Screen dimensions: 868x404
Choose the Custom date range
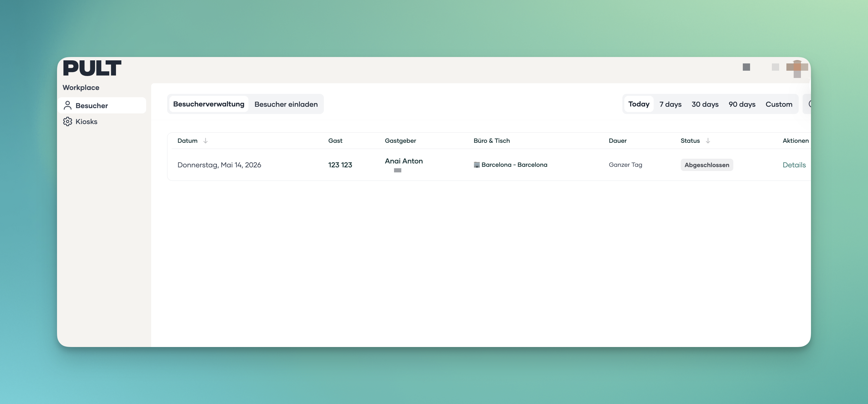click(779, 104)
